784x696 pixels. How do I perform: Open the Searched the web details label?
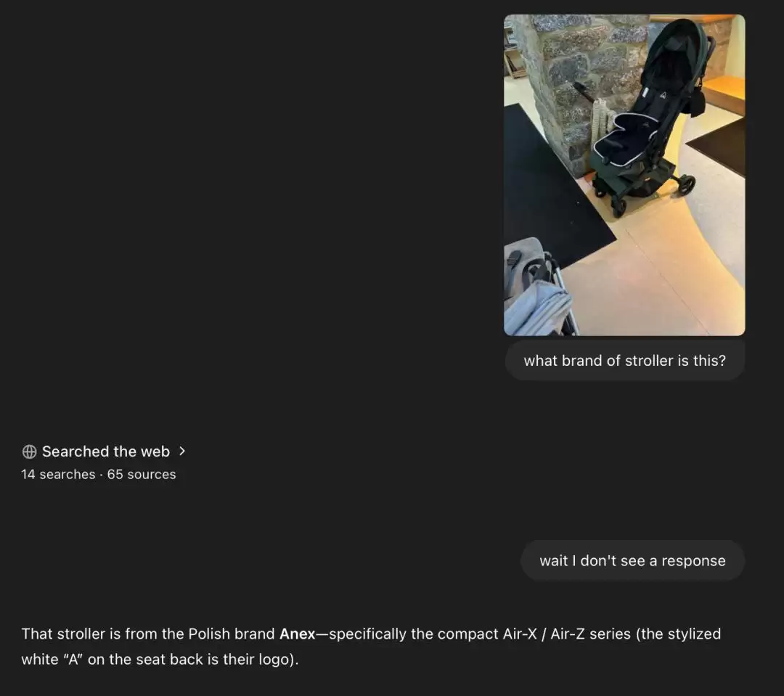(x=106, y=451)
